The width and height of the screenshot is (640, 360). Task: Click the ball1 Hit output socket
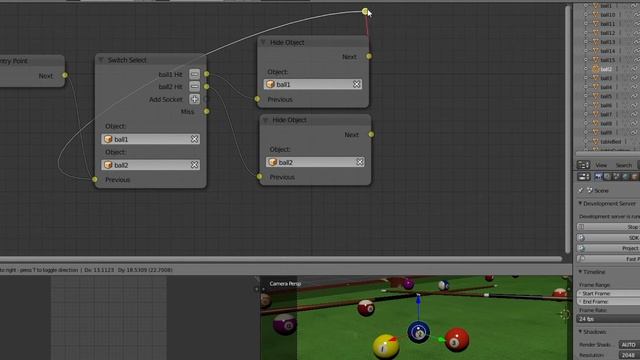tap(207, 74)
